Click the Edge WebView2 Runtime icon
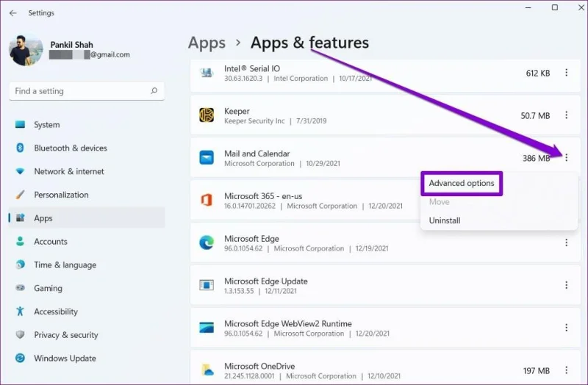Viewport: 588px width, 385px height. pos(207,328)
